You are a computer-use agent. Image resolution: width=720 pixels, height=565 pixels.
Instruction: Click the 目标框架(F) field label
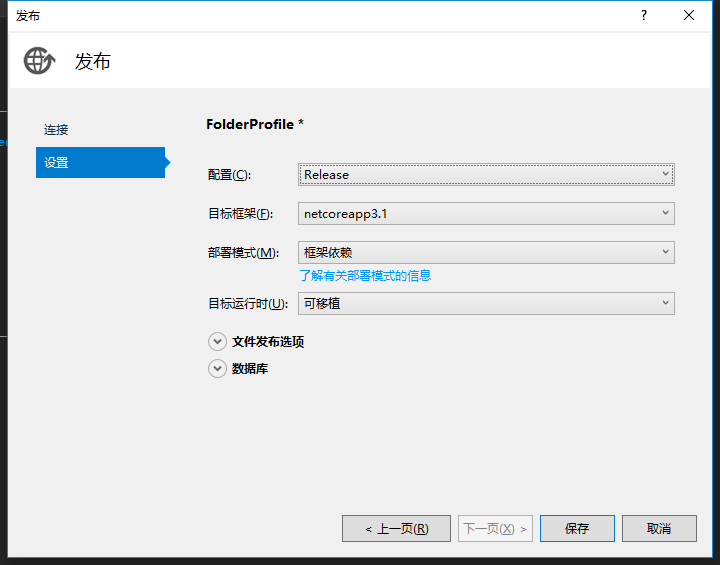coord(240,214)
